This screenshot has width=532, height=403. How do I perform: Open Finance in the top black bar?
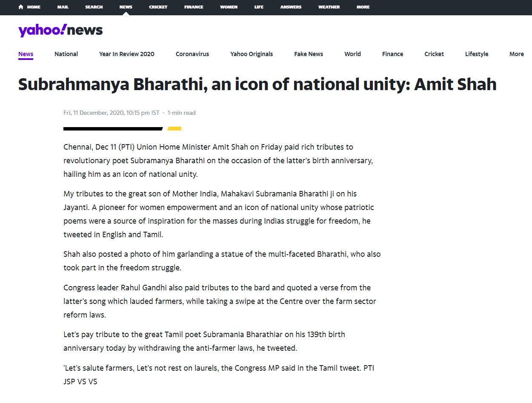pos(194,7)
